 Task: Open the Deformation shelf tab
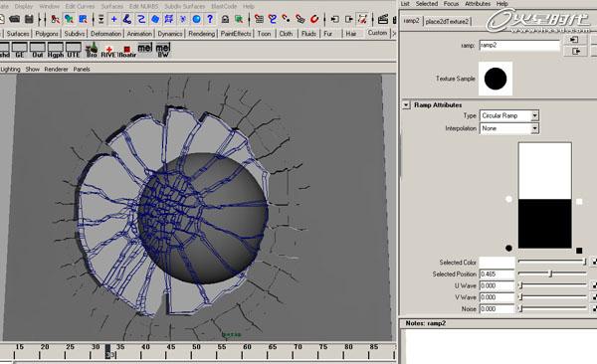[x=105, y=34]
